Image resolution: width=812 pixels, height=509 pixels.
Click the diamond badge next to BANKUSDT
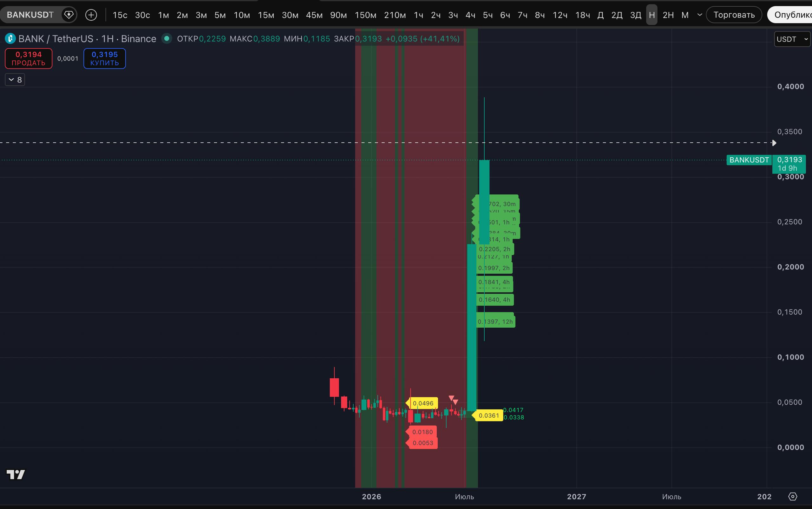coord(69,15)
